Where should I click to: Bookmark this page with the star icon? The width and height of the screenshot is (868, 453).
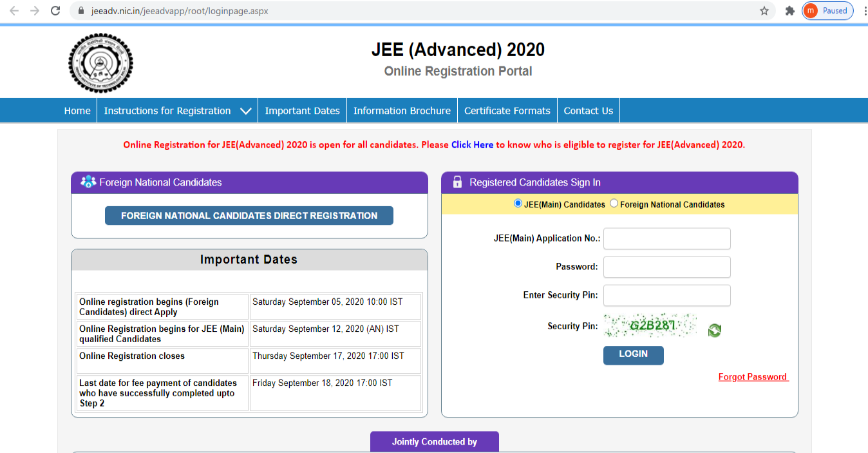point(764,11)
